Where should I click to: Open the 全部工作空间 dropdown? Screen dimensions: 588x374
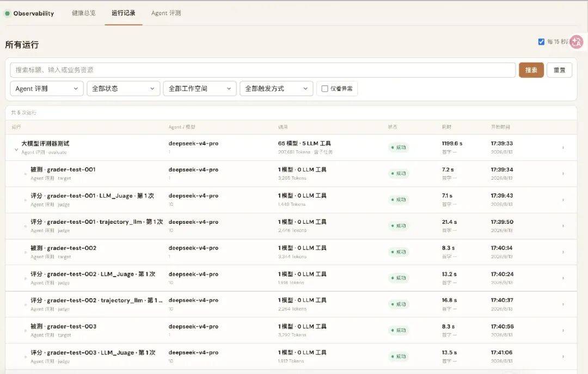200,89
